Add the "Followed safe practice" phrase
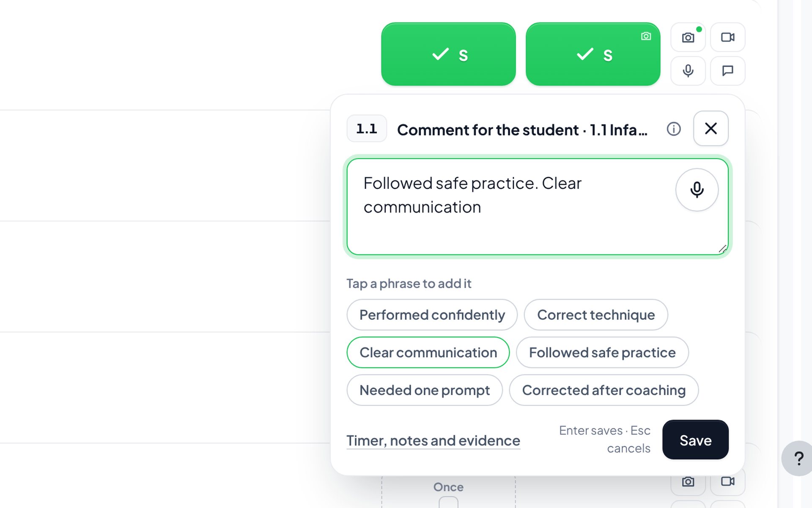 [x=602, y=352]
